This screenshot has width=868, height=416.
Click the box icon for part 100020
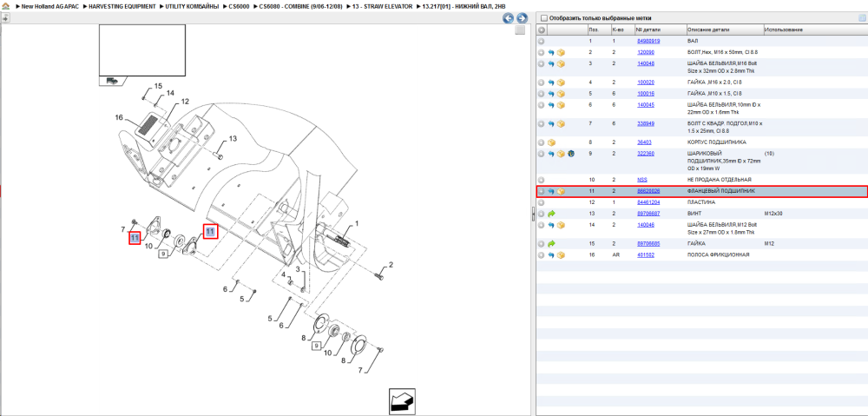click(561, 83)
